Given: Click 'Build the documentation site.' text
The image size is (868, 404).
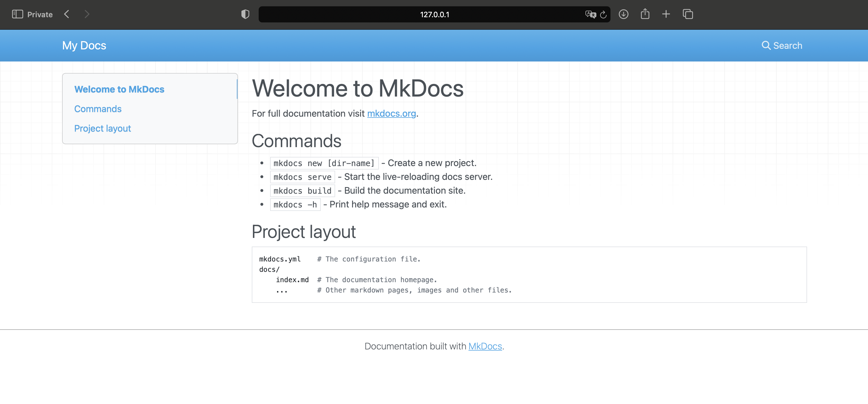Looking at the screenshot, I should coord(405,191).
